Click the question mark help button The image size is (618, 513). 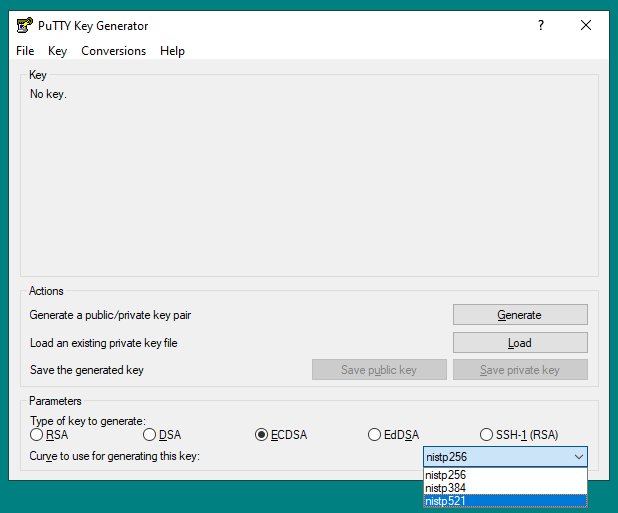pos(541,25)
